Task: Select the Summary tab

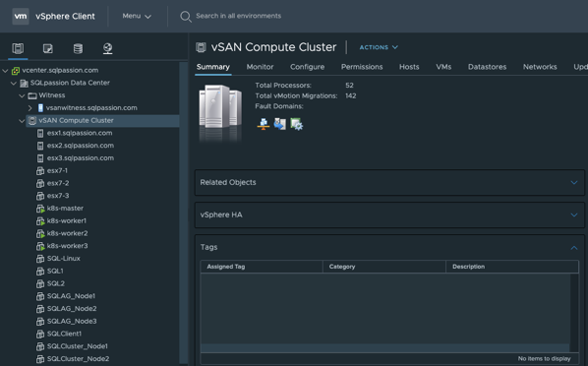Action: (x=213, y=67)
